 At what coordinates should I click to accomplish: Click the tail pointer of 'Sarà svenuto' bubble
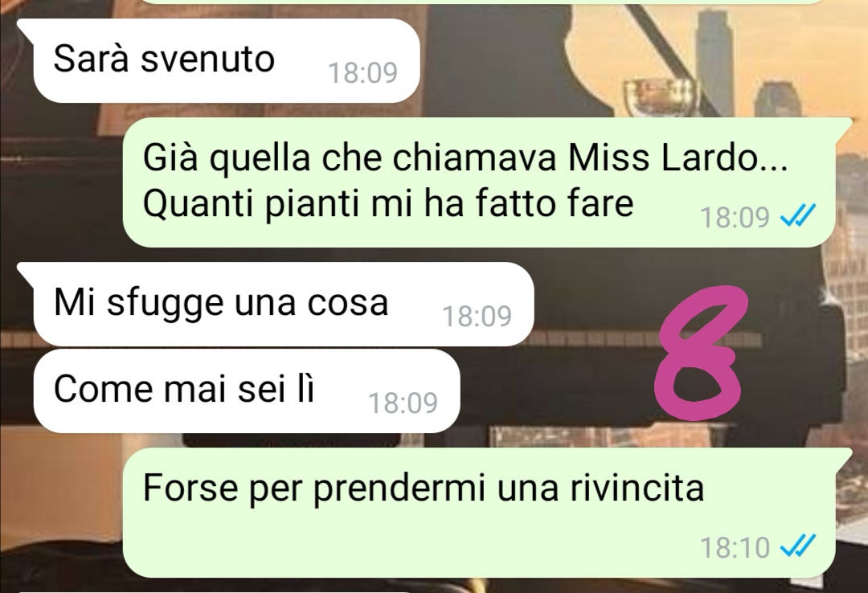[26, 27]
